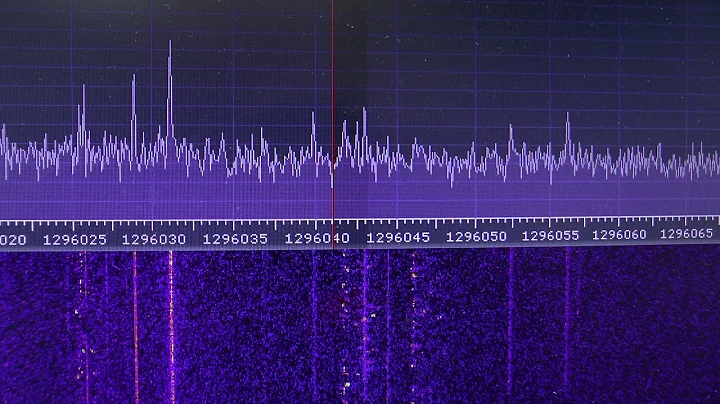Click the spectrum peak near 1296052

pyautogui.click(x=511, y=140)
